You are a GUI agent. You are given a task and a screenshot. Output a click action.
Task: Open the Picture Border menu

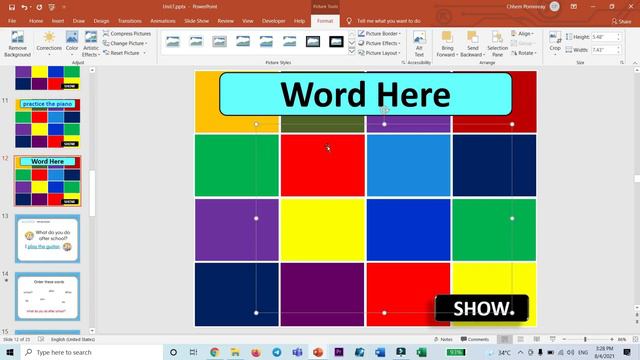(x=380, y=33)
